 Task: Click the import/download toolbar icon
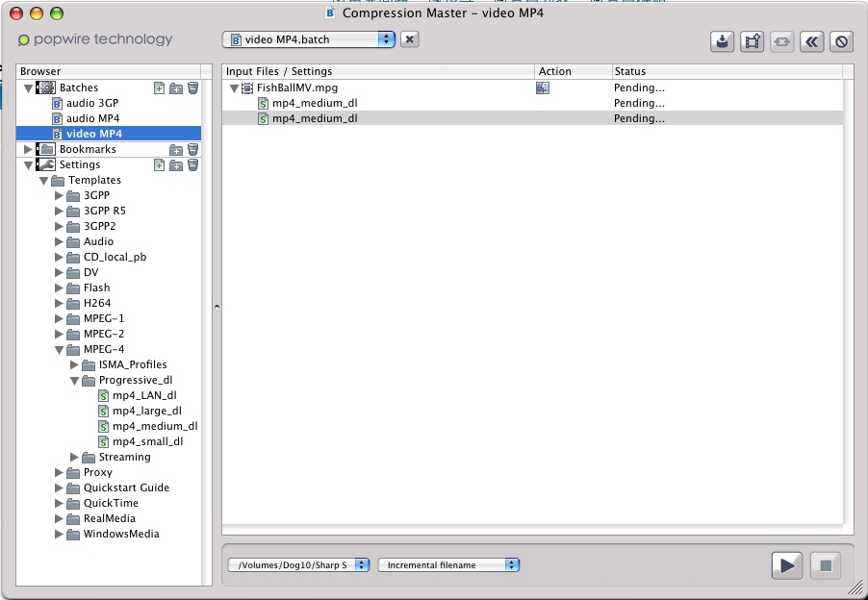click(722, 41)
